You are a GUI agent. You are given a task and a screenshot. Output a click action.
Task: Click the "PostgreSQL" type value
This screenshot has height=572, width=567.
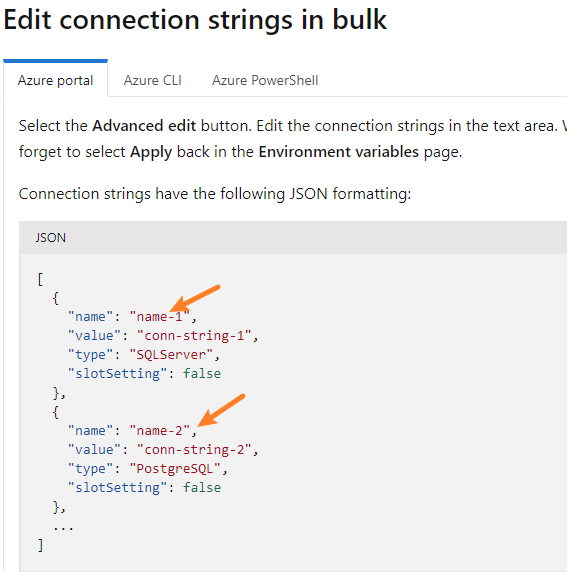(175, 468)
